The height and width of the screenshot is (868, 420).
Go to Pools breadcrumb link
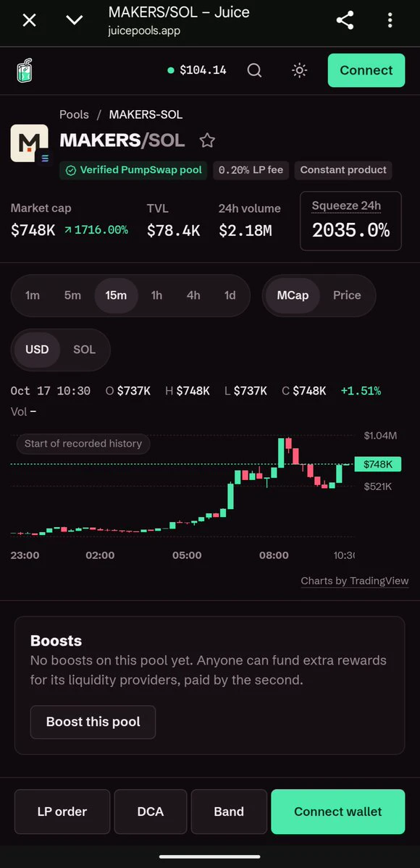click(75, 114)
